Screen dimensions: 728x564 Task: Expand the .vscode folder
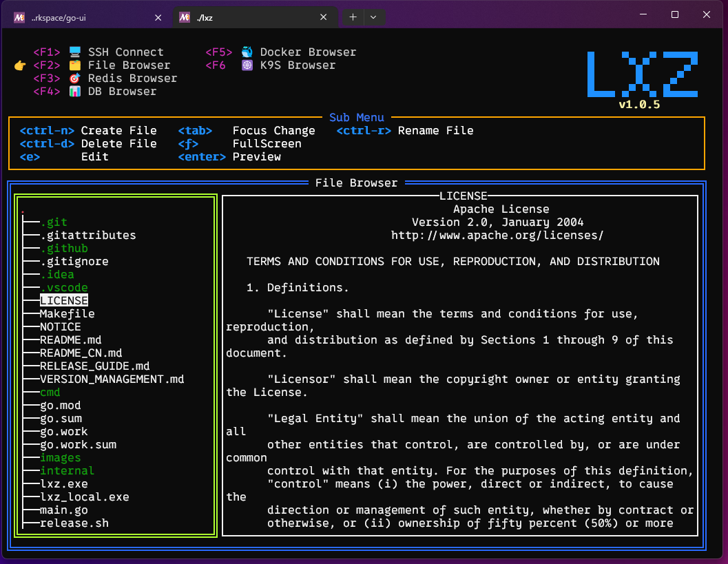point(64,287)
